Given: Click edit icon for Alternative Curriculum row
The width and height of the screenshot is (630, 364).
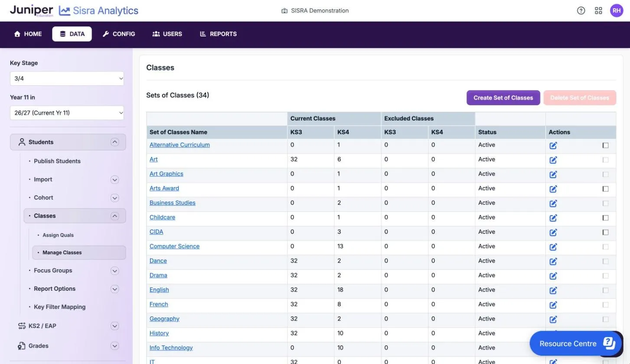Looking at the screenshot, I should [553, 146].
